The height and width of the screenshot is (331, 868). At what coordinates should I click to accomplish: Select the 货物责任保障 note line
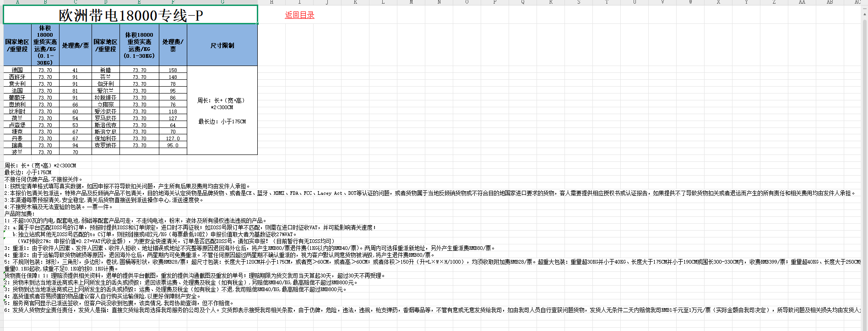tap(195, 276)
